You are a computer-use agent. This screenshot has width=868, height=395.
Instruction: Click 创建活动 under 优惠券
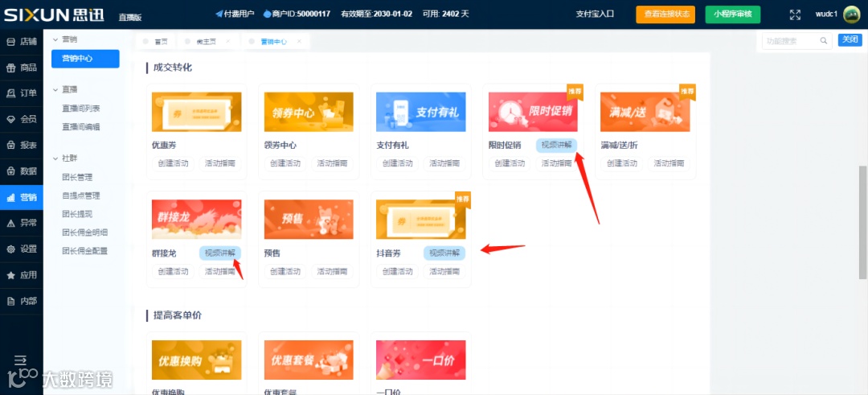point(174,163)
